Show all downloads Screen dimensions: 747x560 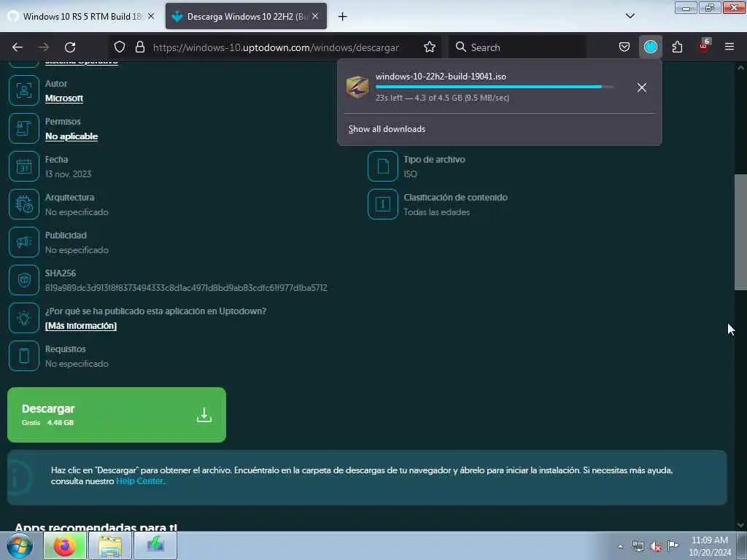coord(387,129)
